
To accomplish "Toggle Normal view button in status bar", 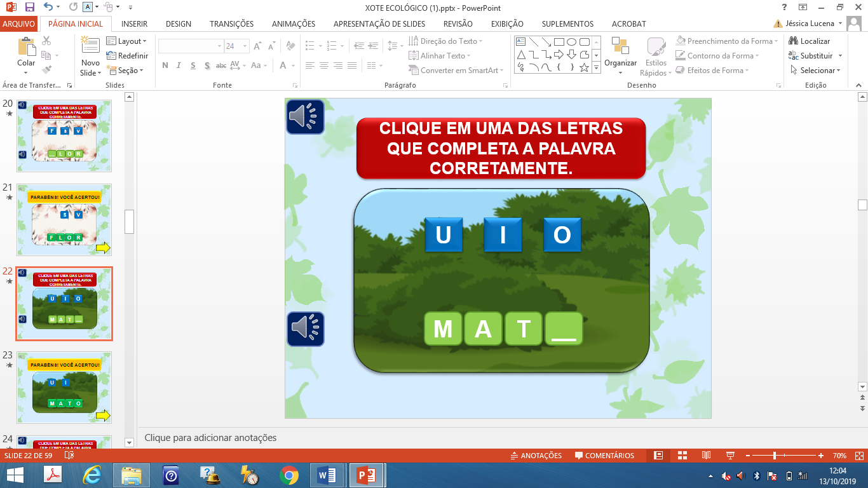I will click(x=658, y=456).
